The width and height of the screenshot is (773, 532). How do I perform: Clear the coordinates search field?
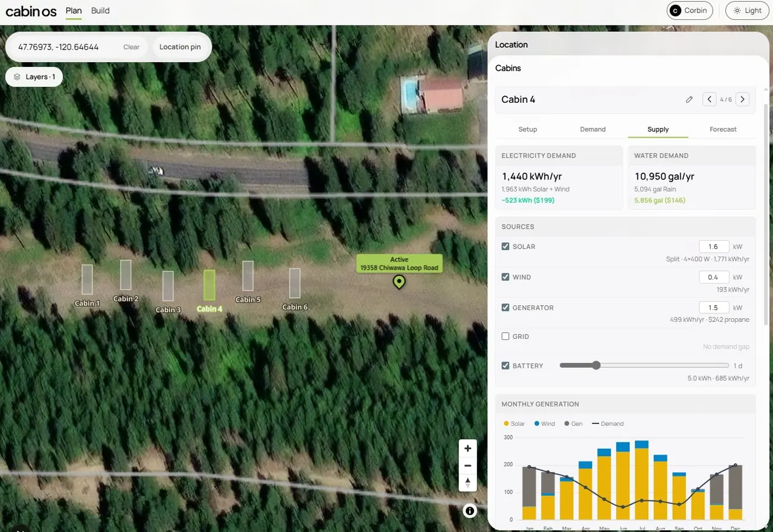click(x=131, y=47)
